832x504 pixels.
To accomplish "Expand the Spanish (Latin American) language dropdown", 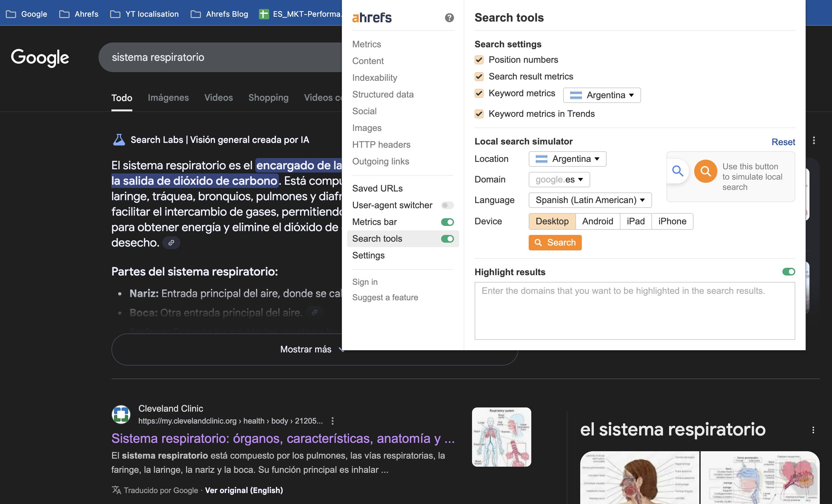I will (x=590, y=200).
